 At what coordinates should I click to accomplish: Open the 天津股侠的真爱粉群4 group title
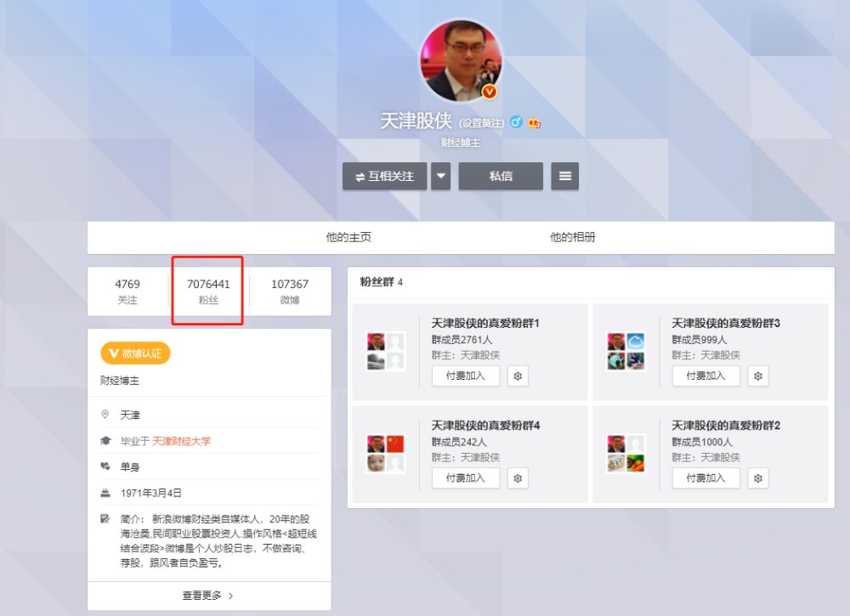(485, 426)
